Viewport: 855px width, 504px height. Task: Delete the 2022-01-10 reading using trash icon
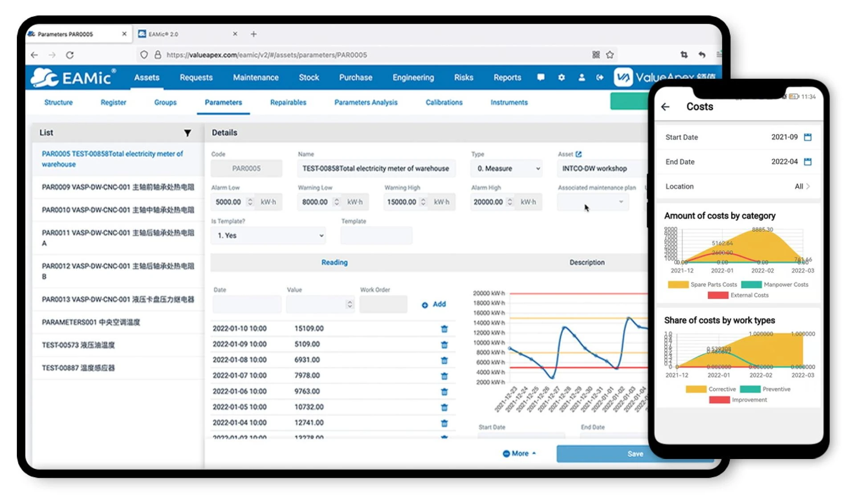[444, 328]
